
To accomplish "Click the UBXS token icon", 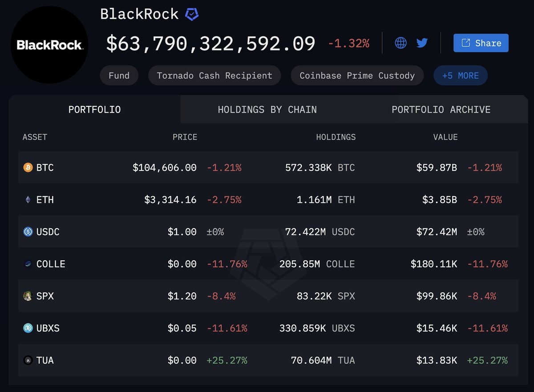I will pos(28,328).
